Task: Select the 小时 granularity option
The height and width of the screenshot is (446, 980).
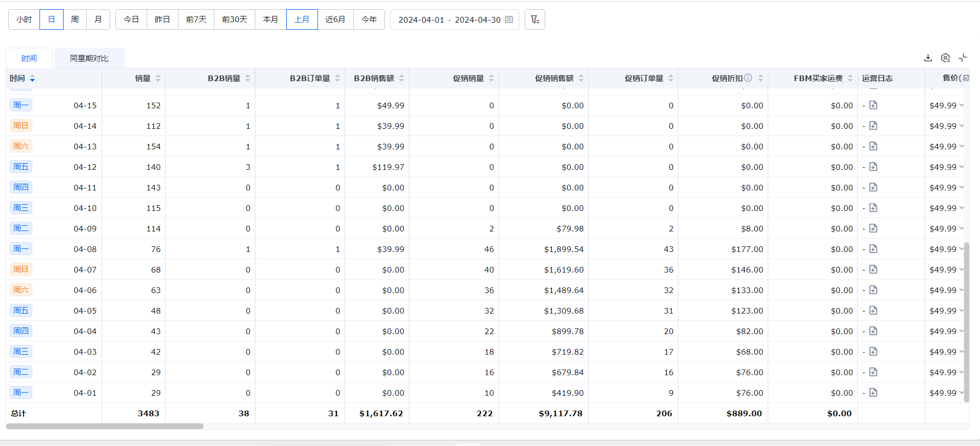Action: [x=24, y=20]
